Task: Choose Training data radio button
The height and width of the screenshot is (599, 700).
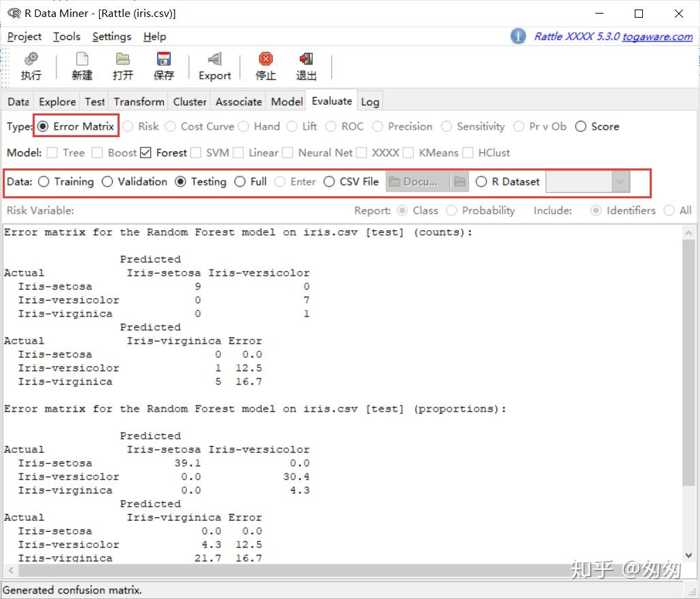Action: pyautogui.click(x=43, y=181)
